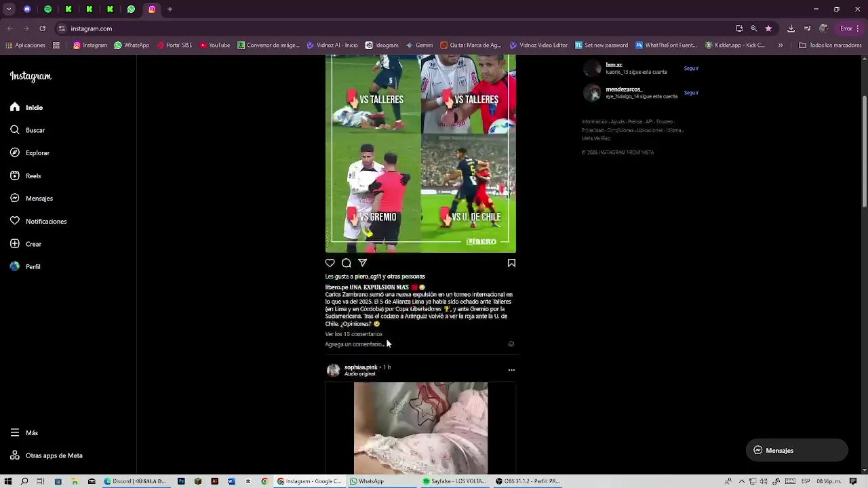Screen dimensions: 868x488
Task: Open piero_cg11 profile from likes
Action: click(368, 277)
